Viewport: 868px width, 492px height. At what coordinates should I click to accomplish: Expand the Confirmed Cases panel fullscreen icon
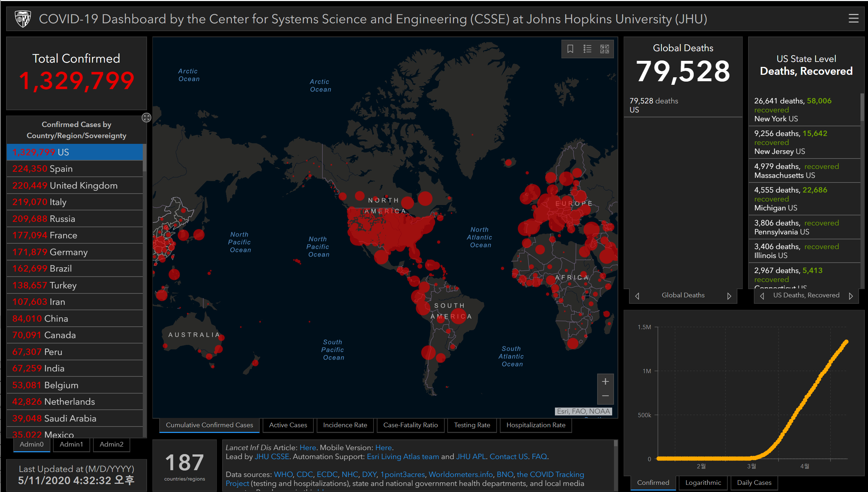coord(146,117)
